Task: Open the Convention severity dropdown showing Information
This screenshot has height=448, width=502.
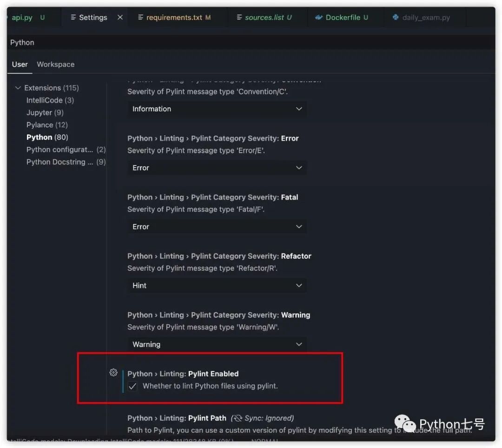Action: [x=217, y=109]
